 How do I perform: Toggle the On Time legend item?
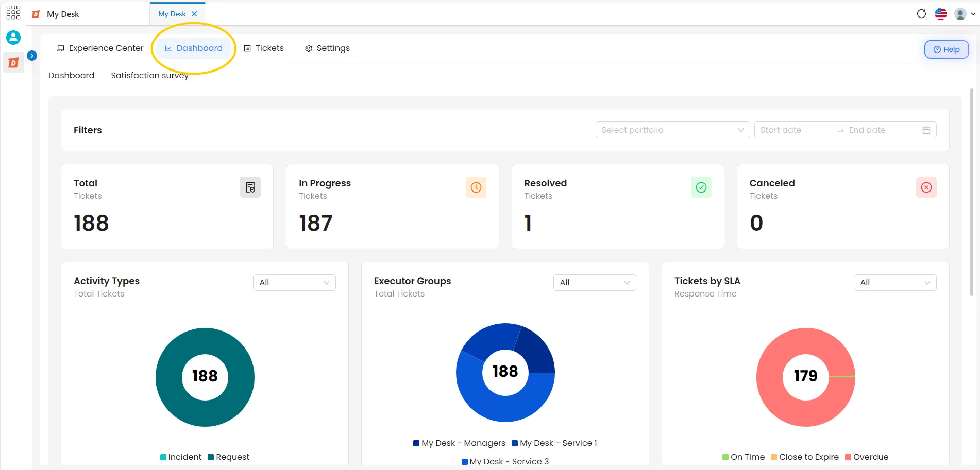744,457
